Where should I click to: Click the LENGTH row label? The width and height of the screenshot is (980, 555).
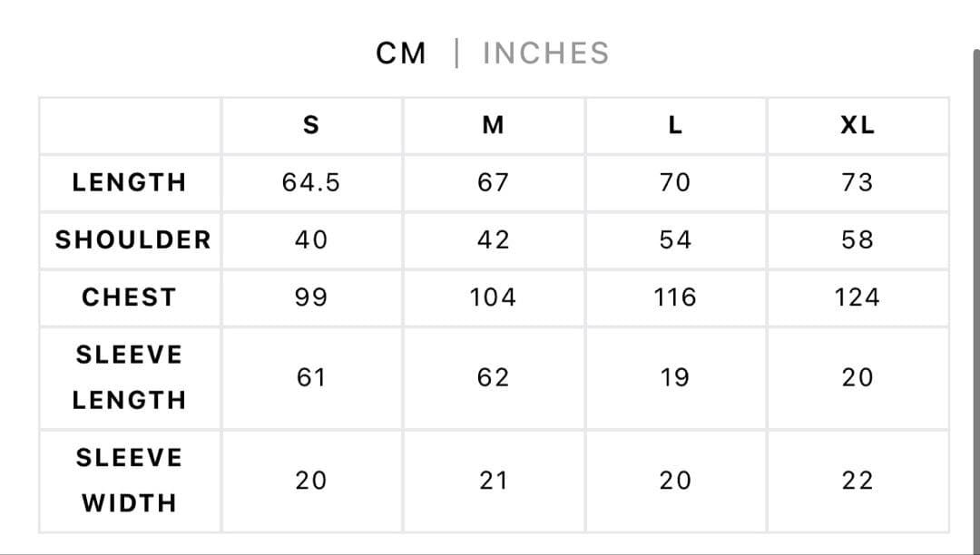pyautogui.click(x=130, y=182)
